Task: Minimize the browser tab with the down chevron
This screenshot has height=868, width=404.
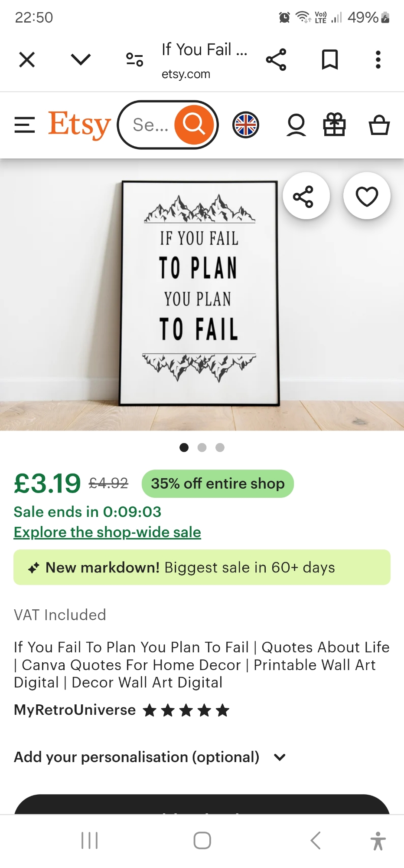Action: pyautogui.click(x=81, y=59)
